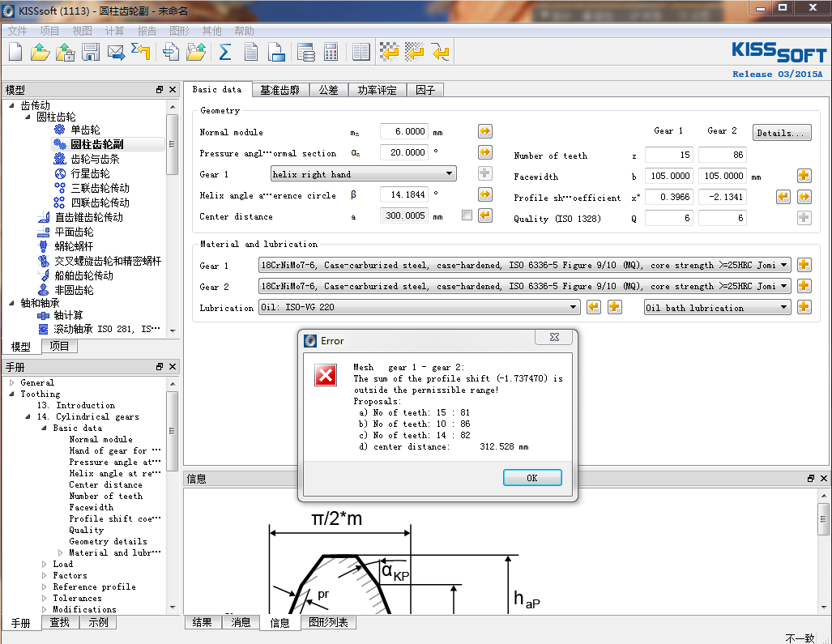
Task: Open the manual book toolbar icon
Action: tap(361, 52)
